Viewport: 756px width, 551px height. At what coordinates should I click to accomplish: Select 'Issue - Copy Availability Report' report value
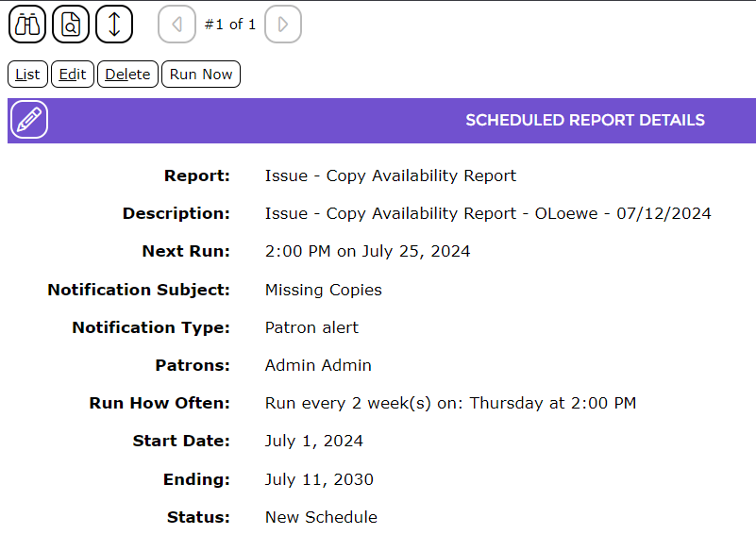(x=391, y=175)
